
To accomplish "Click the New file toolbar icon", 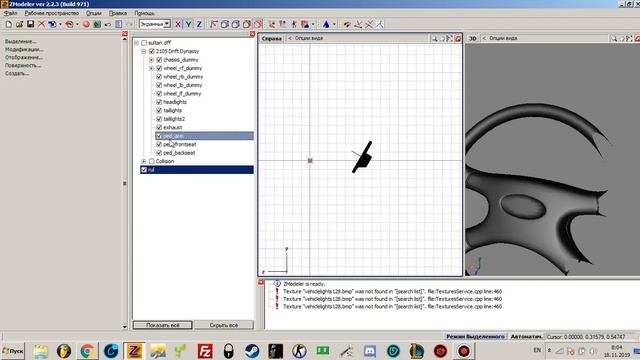I will pyautogui.click(x=9, y=24).
